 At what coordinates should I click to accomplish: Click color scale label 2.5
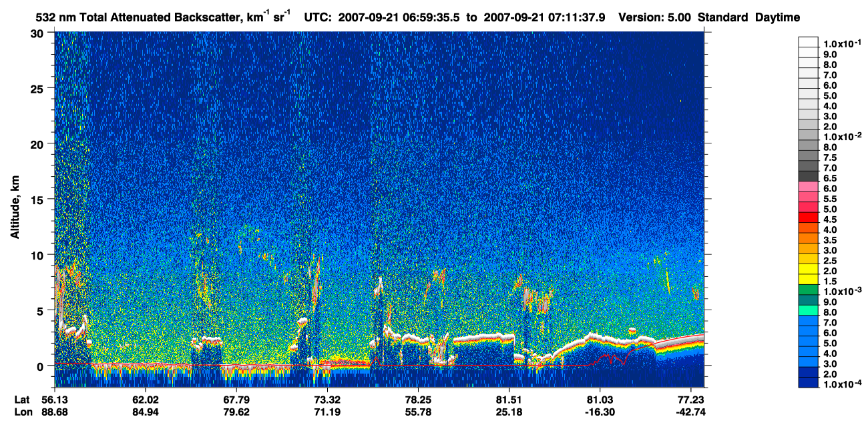click(831, 260)
